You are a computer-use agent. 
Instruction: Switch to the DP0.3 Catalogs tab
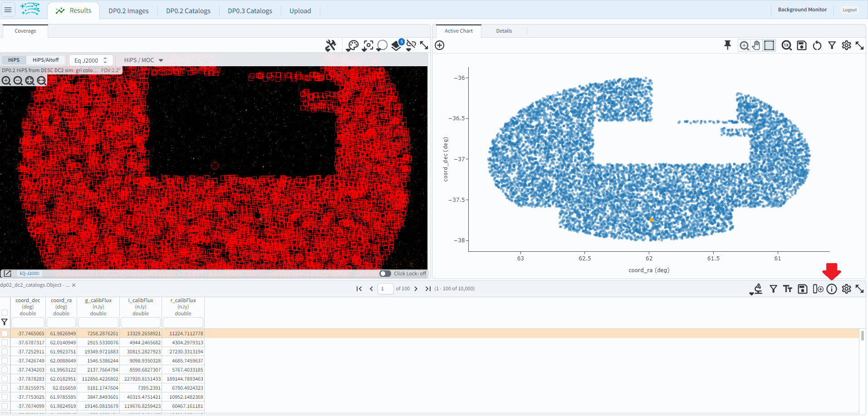click(249, 10)
